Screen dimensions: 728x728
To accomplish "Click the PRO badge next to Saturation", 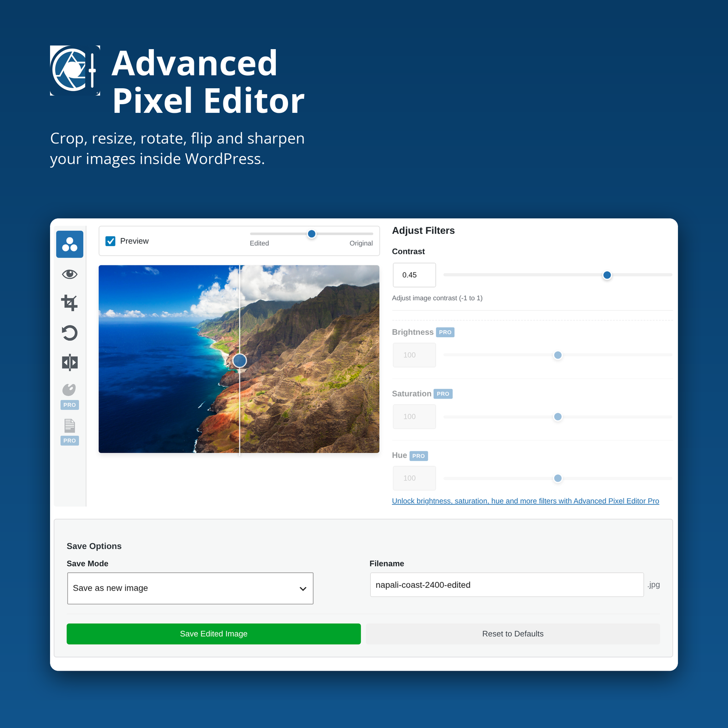I will [x=443, y=394].
